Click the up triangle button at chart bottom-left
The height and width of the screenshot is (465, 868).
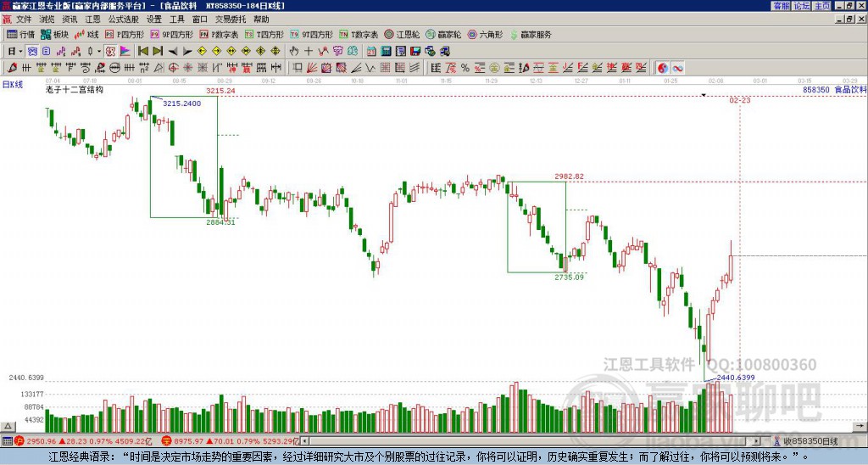[x=8, y=426]
